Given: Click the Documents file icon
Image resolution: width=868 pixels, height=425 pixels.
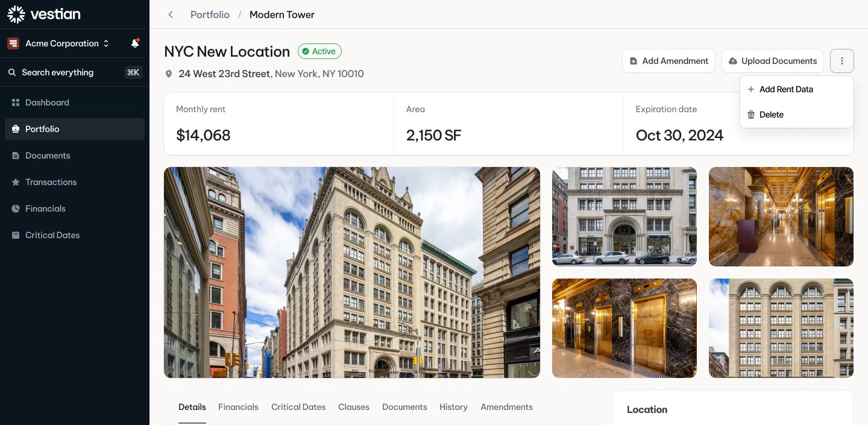Looking at the screenshot, I should pyautogui.click(x=16, y=156).
